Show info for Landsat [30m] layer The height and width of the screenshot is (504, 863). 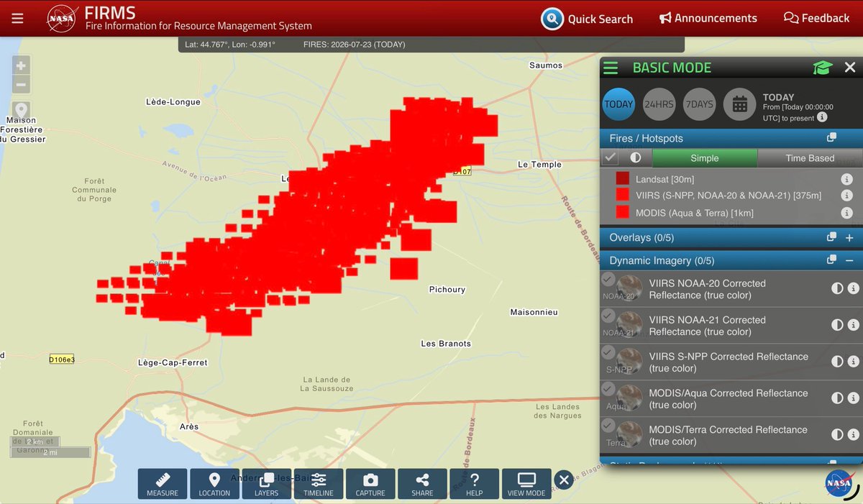846,179
